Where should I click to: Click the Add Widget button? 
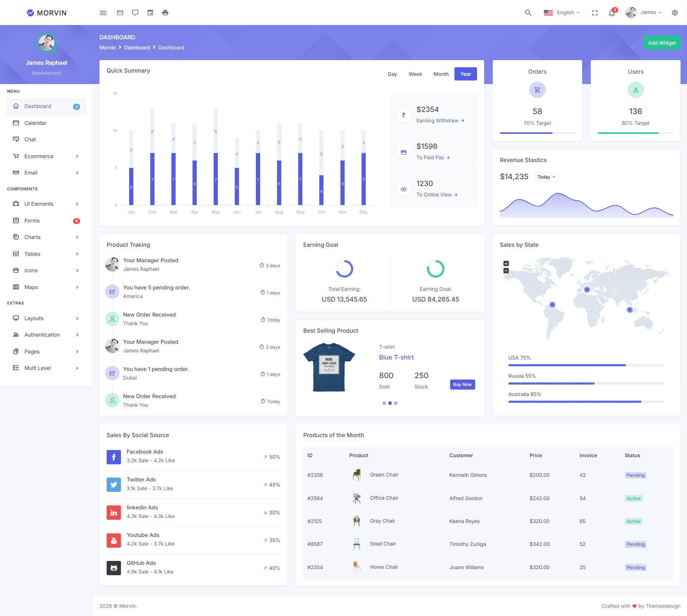tap(662, 43)
